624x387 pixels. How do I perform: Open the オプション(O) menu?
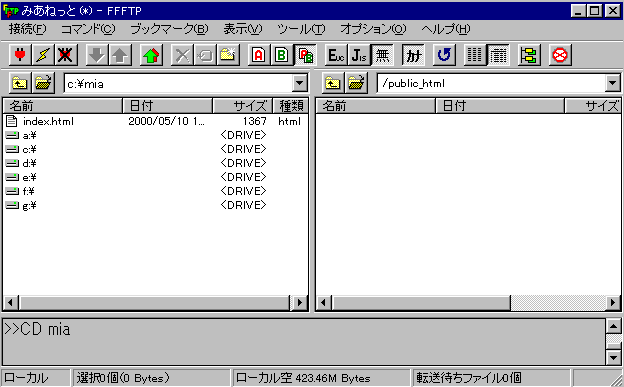pyautogui.click(x=373, y=29)
